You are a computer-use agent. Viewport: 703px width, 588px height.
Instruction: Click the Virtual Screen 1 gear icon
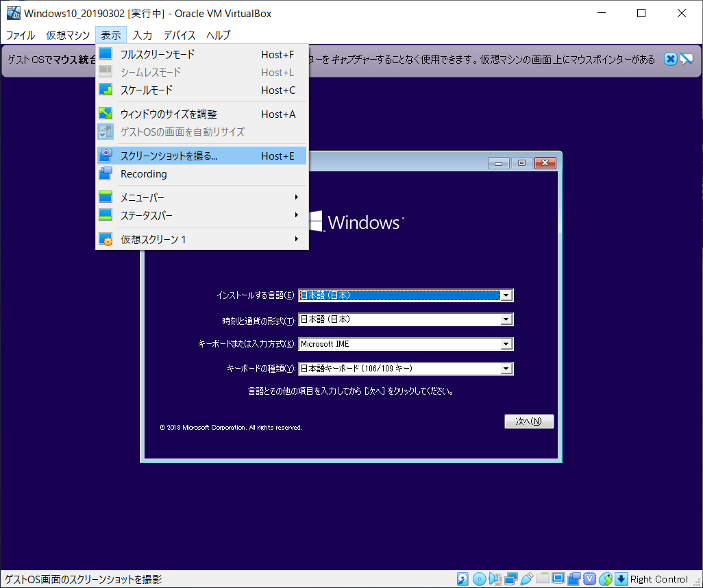click(x=106, y=239)
